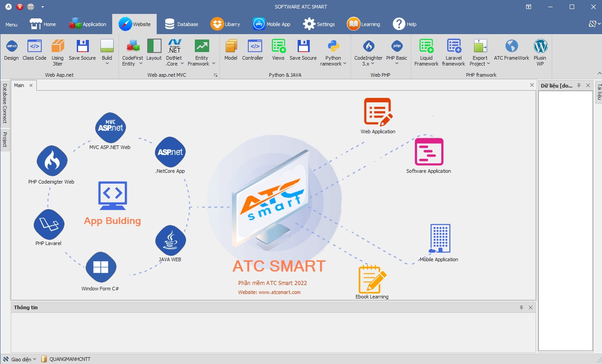Click the Website ribbon tab

pos(135,24)
